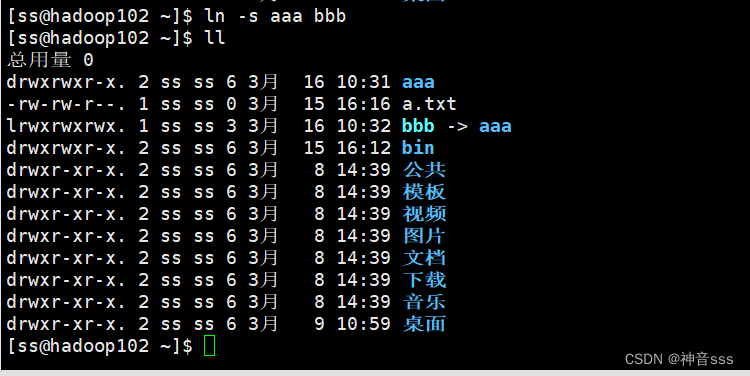Select the bbb symlink name

[419, 126]
